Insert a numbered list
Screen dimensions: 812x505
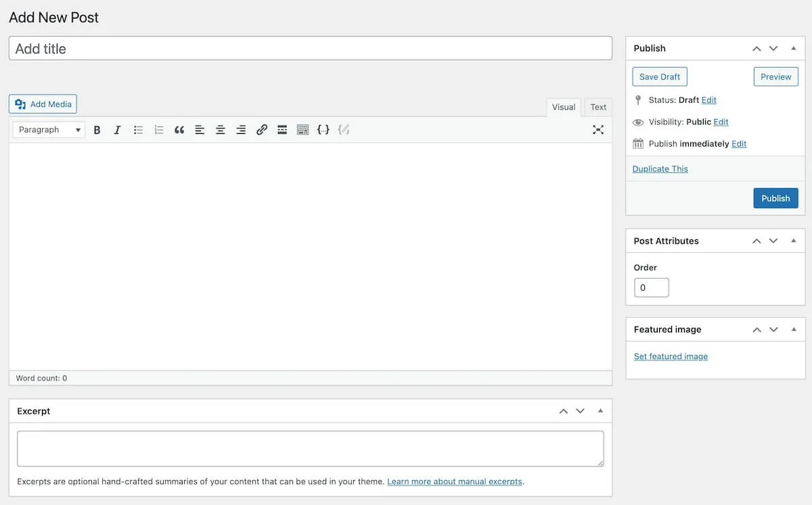[x=158, y=129]
